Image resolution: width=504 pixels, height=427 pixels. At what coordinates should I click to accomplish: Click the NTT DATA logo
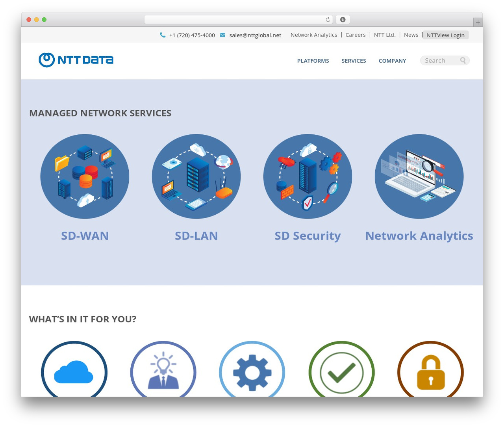(x=76, y=60)
